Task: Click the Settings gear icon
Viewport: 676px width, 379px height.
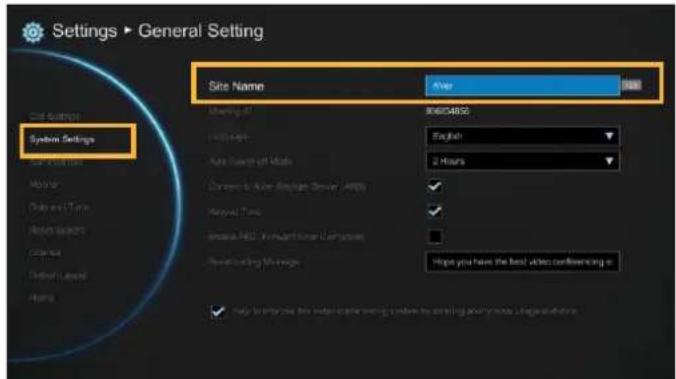Action: [x=33, y=32]
